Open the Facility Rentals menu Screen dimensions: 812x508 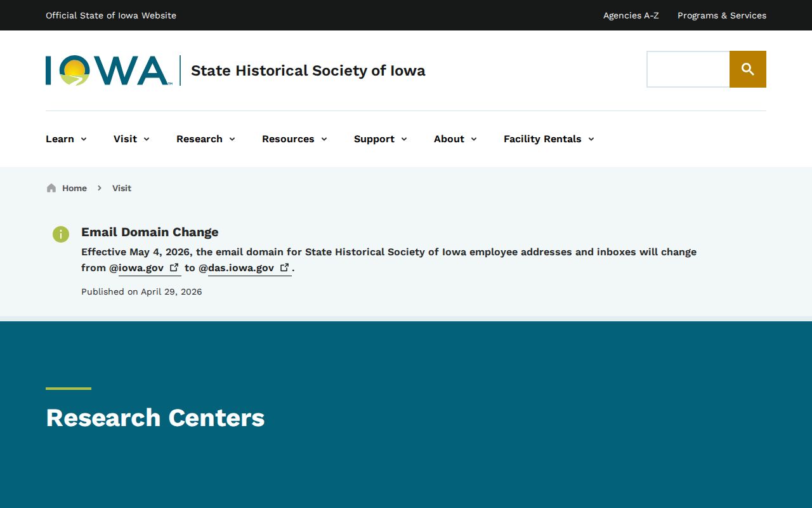tap(549, 139)
